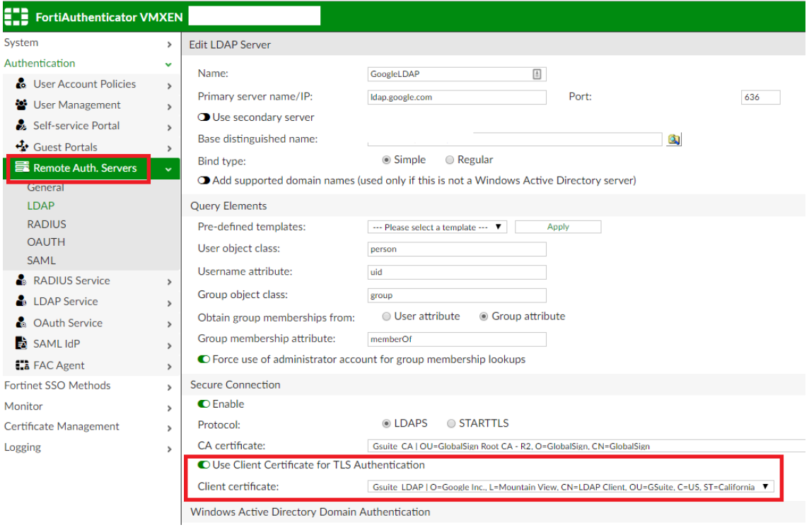Toggle Force use of administrator account switch
Image resolution: width=809 pixels, height=532 pixels.
tap(204, 360)
